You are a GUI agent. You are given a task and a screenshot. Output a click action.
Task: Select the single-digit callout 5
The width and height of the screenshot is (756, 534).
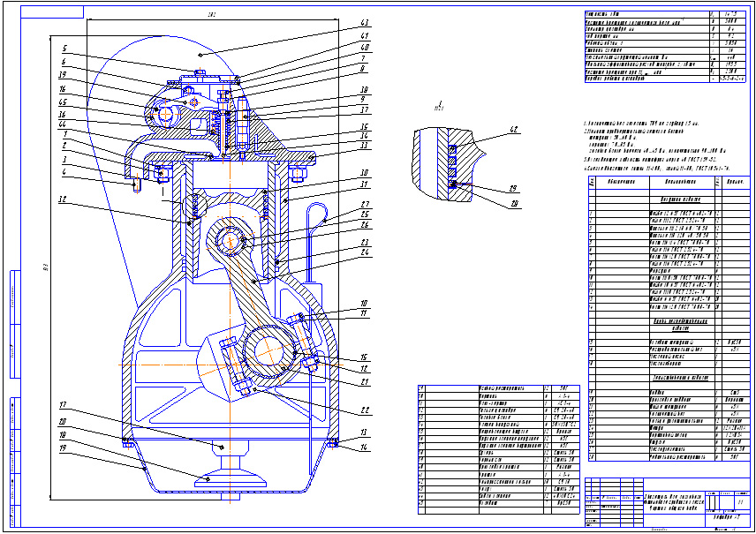(x=64, y=49)
